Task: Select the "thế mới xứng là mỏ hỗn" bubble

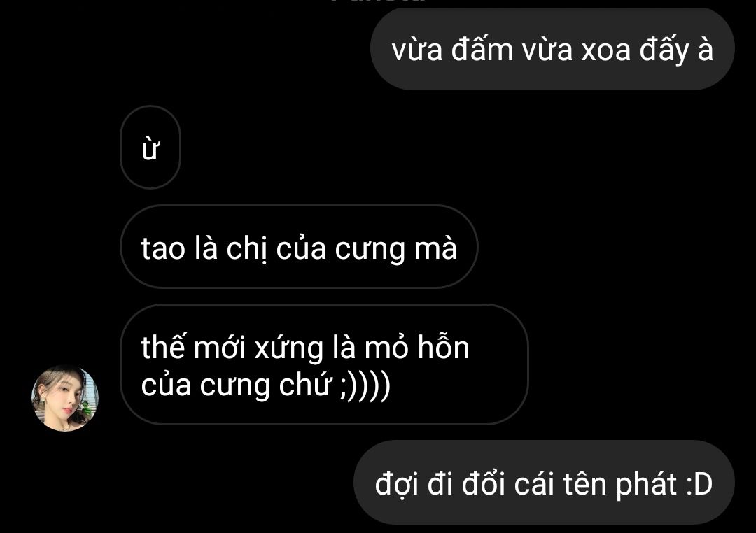Action: coord(324,364)
